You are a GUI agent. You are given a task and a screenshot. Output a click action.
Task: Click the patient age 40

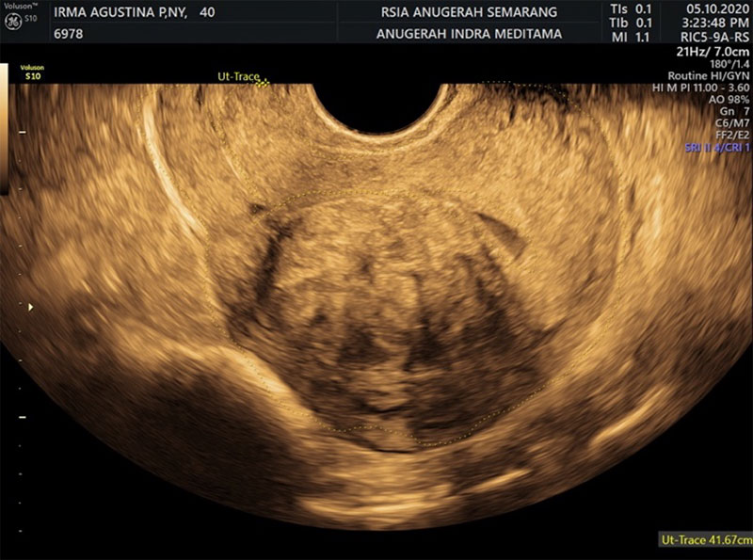click(207, 12)
